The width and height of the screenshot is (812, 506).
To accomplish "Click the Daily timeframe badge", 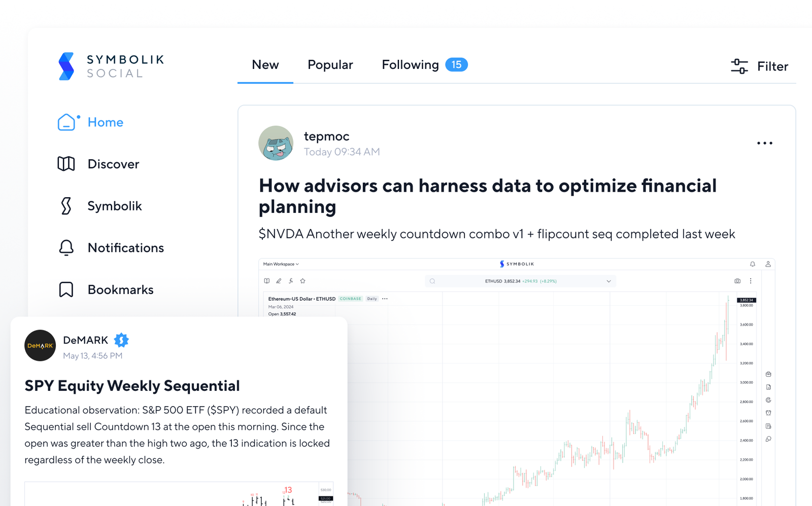I will (372, 299).
